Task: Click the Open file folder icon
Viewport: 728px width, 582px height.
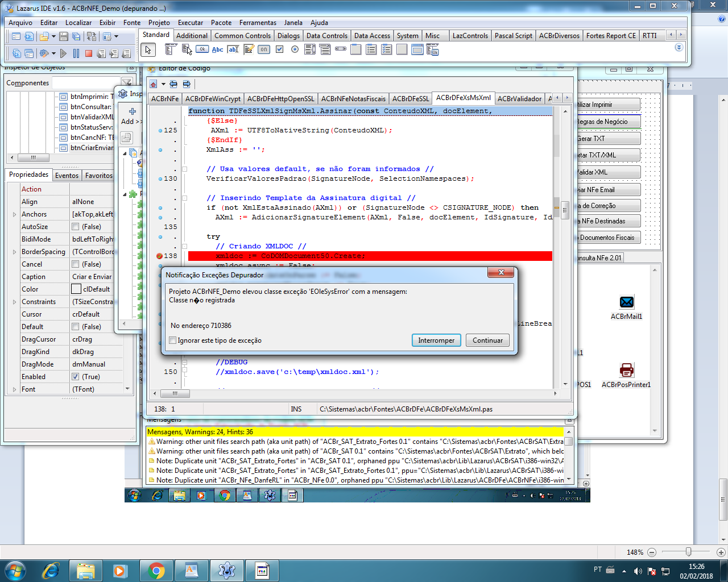Action: coord(44,36)
